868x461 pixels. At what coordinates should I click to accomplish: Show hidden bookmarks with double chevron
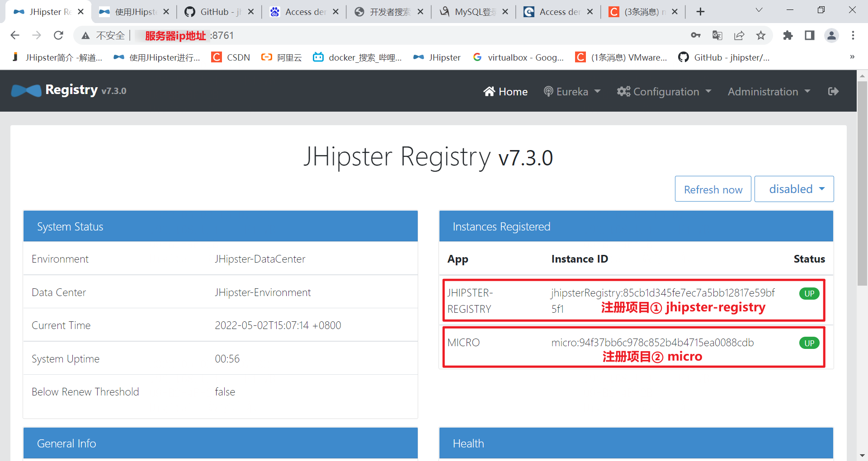[x=852, y=57]
